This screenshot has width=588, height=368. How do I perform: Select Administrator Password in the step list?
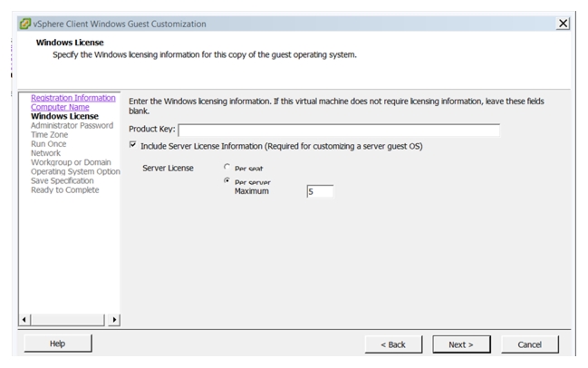point(72,126)
